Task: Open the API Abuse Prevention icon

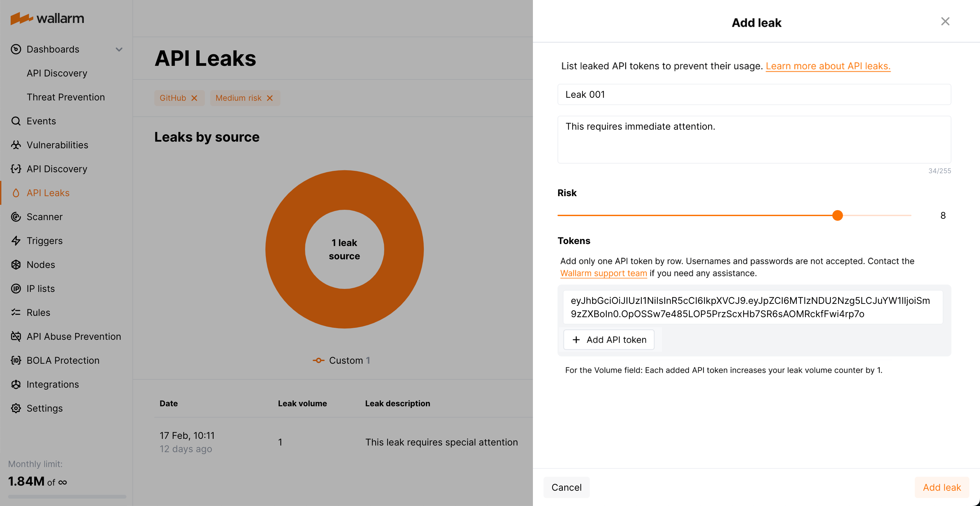Action: (x=16, y=336)
